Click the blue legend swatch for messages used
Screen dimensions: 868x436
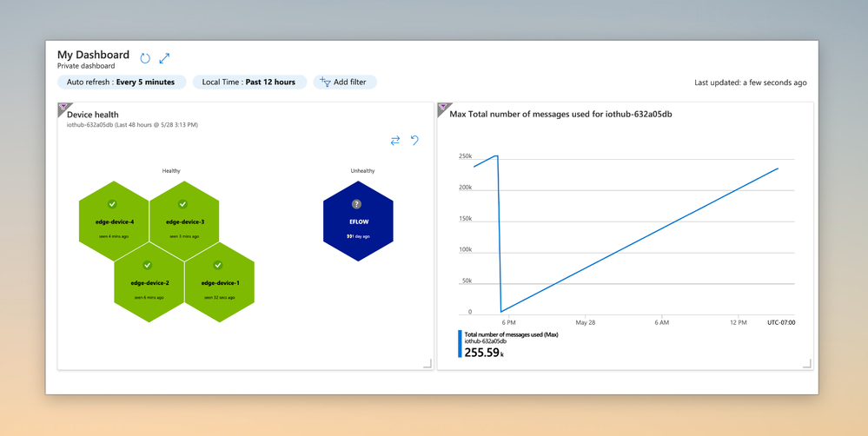(x=460, y=344)
